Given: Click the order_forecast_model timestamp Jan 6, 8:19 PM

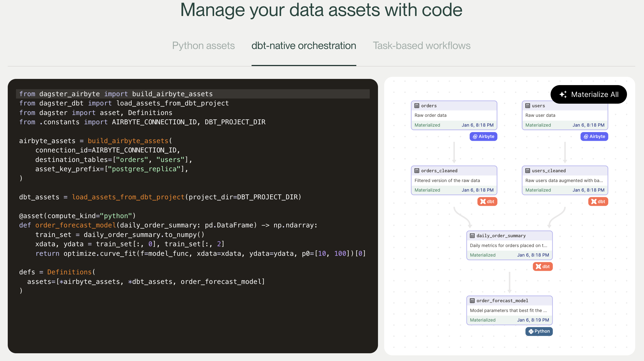Looking at the screenshot, I should (533, 320).
